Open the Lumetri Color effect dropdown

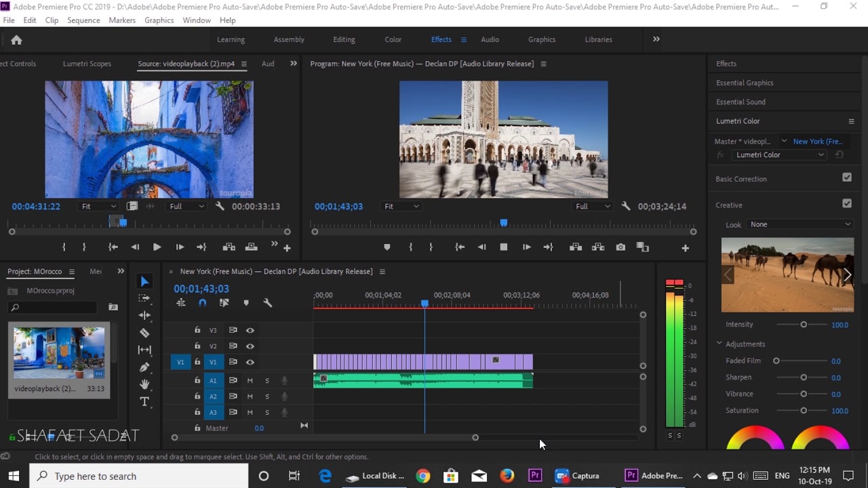click(x=778, y=155)
